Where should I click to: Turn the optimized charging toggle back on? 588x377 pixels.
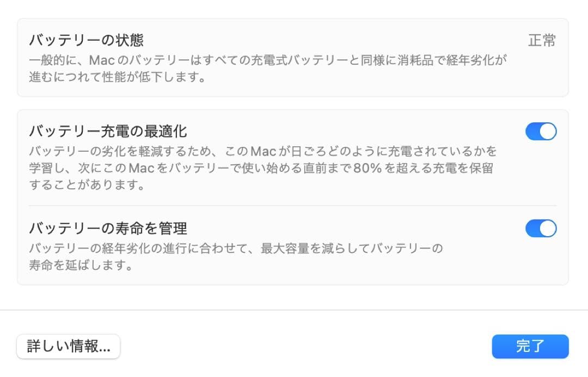coord(541,131)
